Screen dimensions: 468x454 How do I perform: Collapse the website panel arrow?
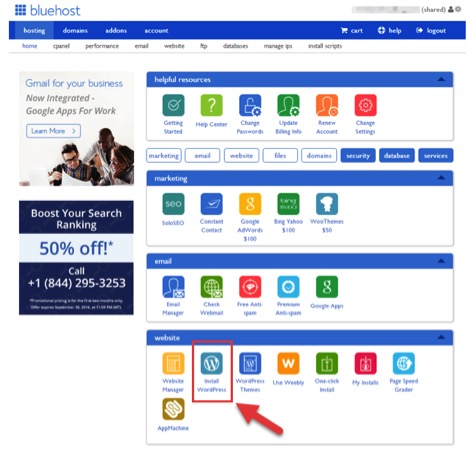(441, 337)
